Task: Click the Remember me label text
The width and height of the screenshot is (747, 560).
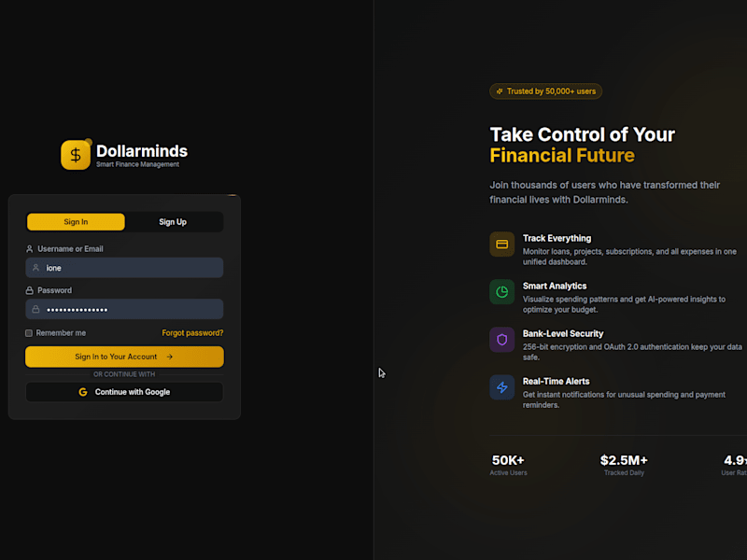Action: tap(61, 333)
